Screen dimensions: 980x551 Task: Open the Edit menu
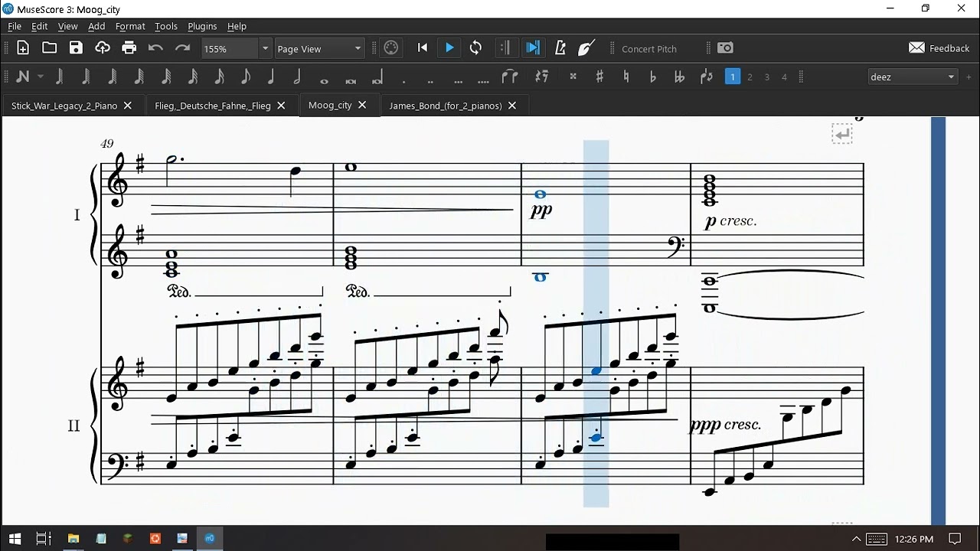click(40, 26)
